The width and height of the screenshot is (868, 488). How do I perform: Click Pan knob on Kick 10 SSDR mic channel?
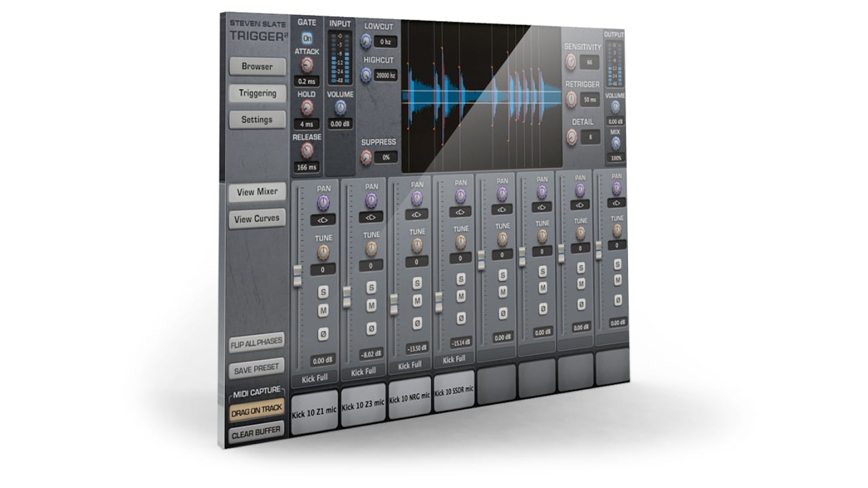tap(461, 197)
